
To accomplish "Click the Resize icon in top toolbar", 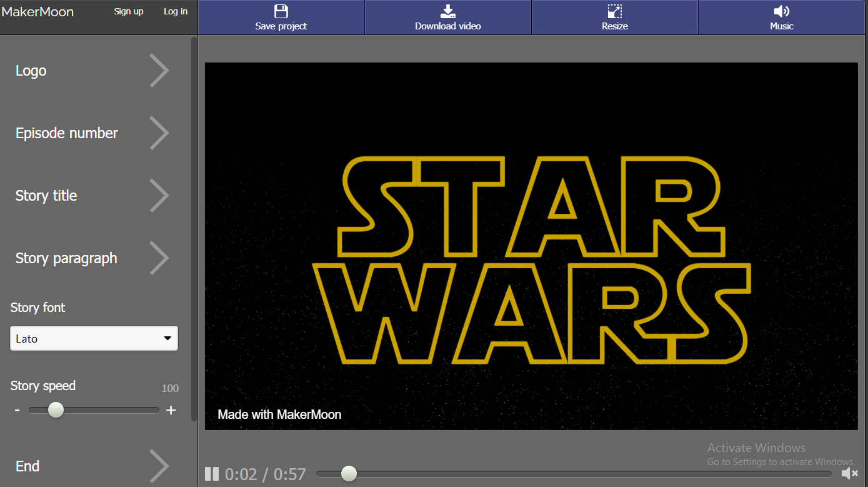I will [x=615, y=11].
